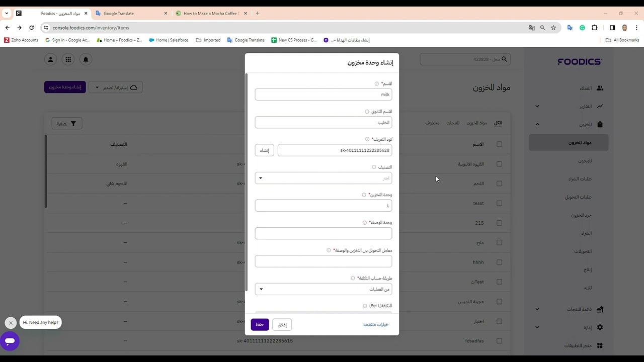This screenshot has height=362, width=644.
Task: Expand the التقارير sidebar section
Action: 537,106
